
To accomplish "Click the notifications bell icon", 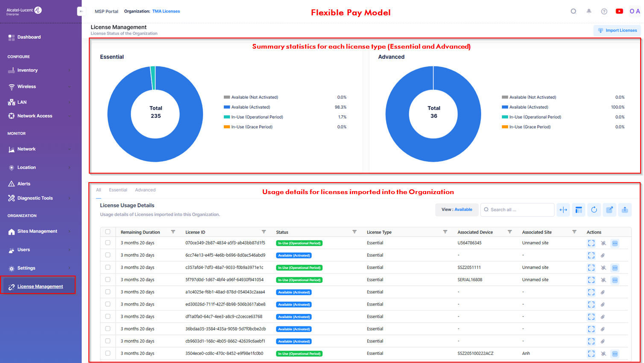I will click(x=589, y=12).
